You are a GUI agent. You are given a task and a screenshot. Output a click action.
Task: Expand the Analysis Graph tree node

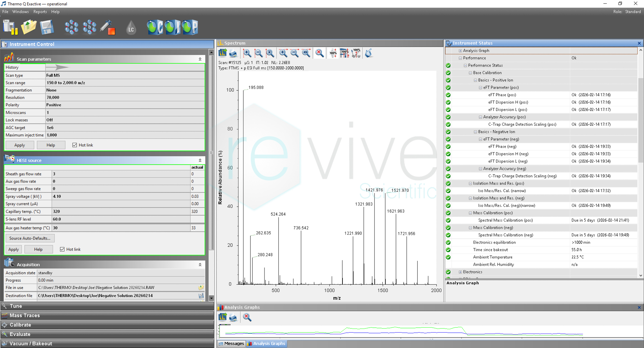click(460, 51)
